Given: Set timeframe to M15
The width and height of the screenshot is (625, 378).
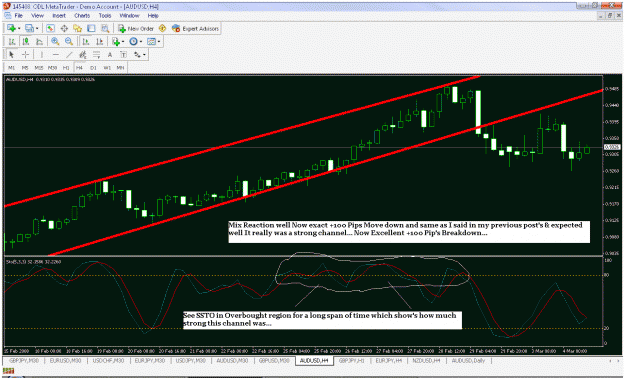Looking at the screenshot, I should [x=39, y=68].
